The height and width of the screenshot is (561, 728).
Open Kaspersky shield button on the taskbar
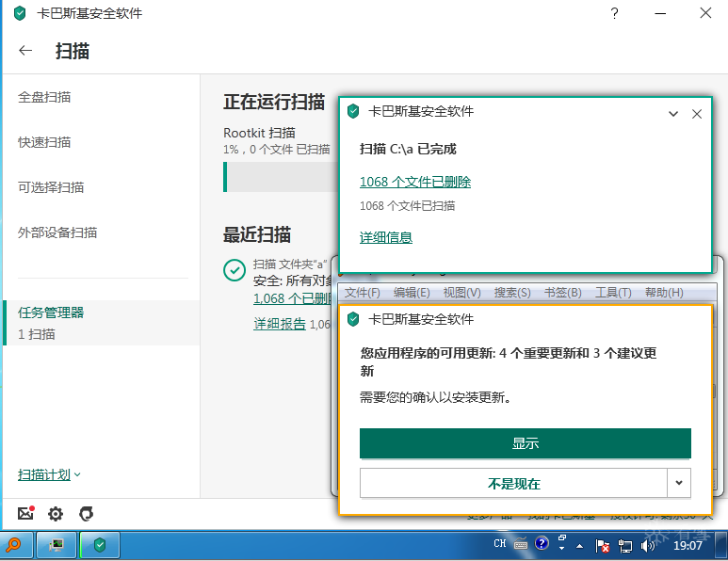pyautogui.click(x=100, y=545)
